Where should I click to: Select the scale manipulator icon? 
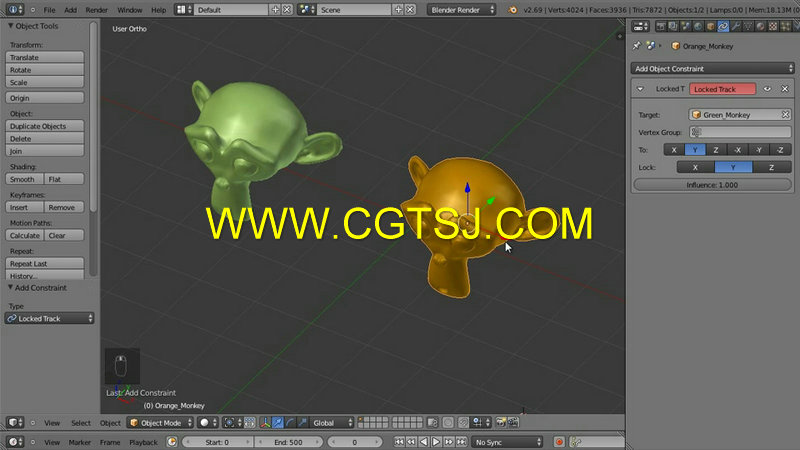point(302,422)
